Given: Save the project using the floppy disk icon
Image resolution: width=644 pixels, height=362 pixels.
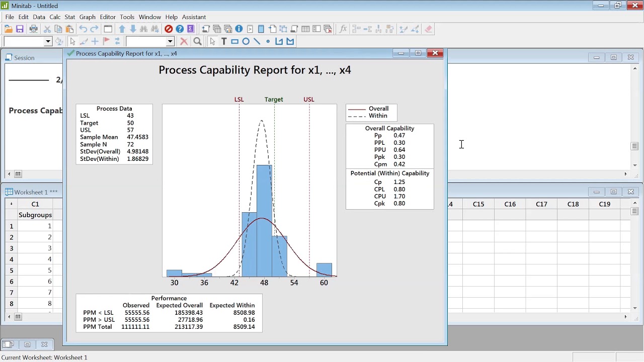Looking at the screenshot, I should [x=20, y=29].
